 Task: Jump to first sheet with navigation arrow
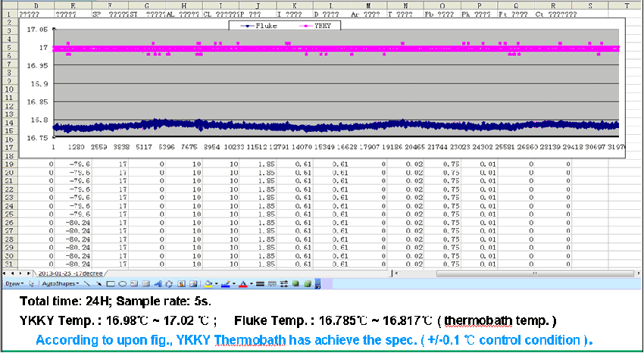tap(5, 273)
